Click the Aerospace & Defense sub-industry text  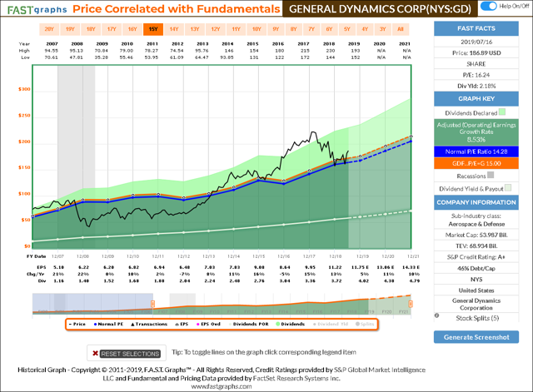click(476, 224)
